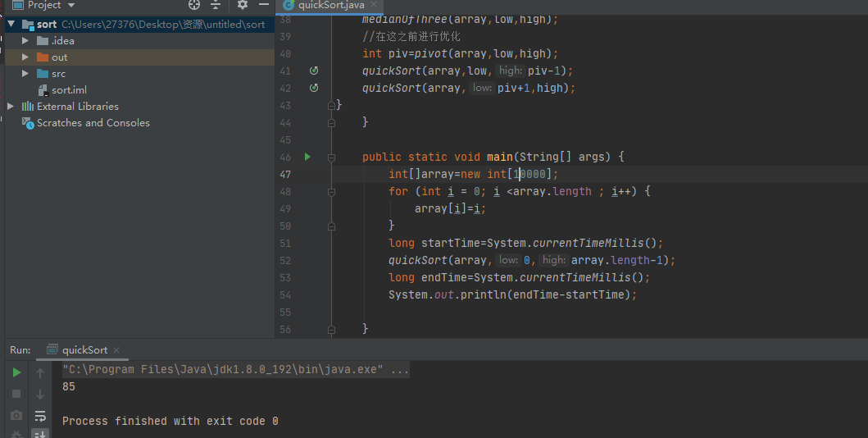Click the External Libraries label
This screenshot has width=868, height=438.
point(78,106)
